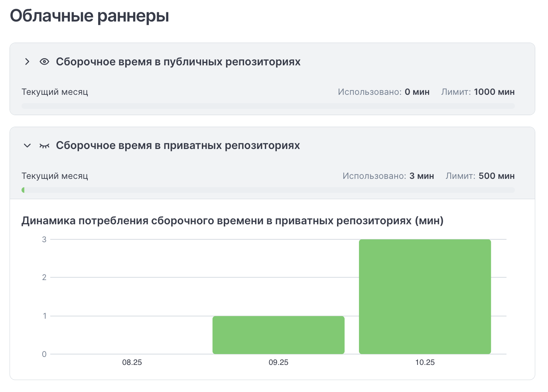Click the private repositories usage progress bar
Viewport: 548px width, 392px height.
tap(268, 190)
